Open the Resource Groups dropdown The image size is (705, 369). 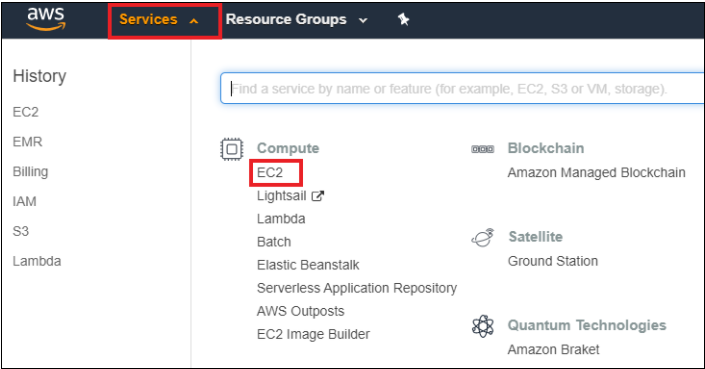tap(297, 20)
